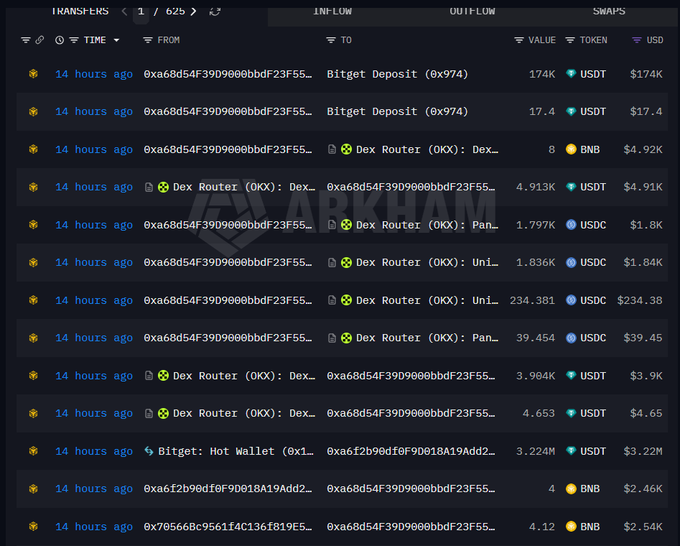Click the BNB token icon in the $4.92K row
The image size is (680, 546).
tap(571, 150)
